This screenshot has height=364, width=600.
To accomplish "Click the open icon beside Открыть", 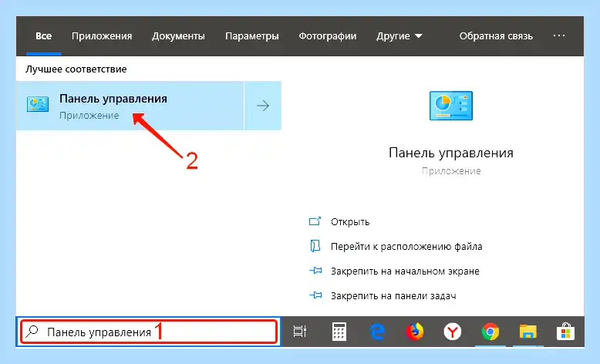I will pyautogui.click(x=315, y=221).
